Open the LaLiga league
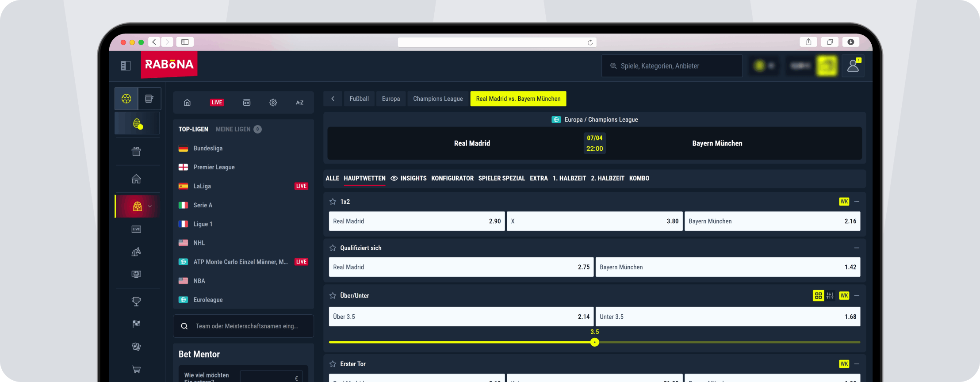The image size is (980, 382). [243, 186]
